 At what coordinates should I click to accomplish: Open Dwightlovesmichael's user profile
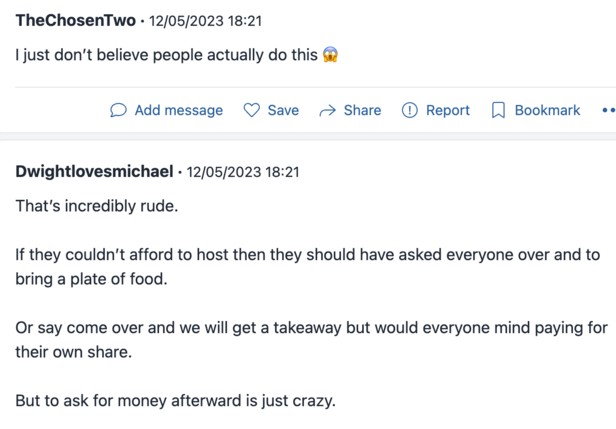(x=94, y=172)
